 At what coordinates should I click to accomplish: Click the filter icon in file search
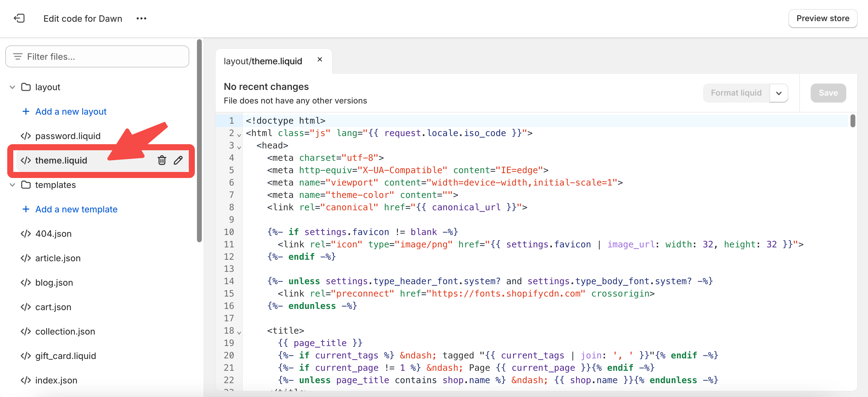[17, 57]
